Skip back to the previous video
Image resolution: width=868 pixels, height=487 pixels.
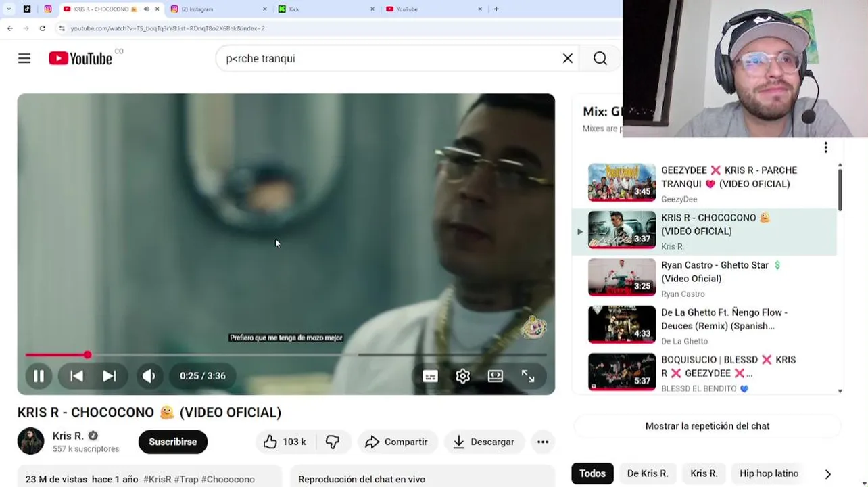click(76, 376)
